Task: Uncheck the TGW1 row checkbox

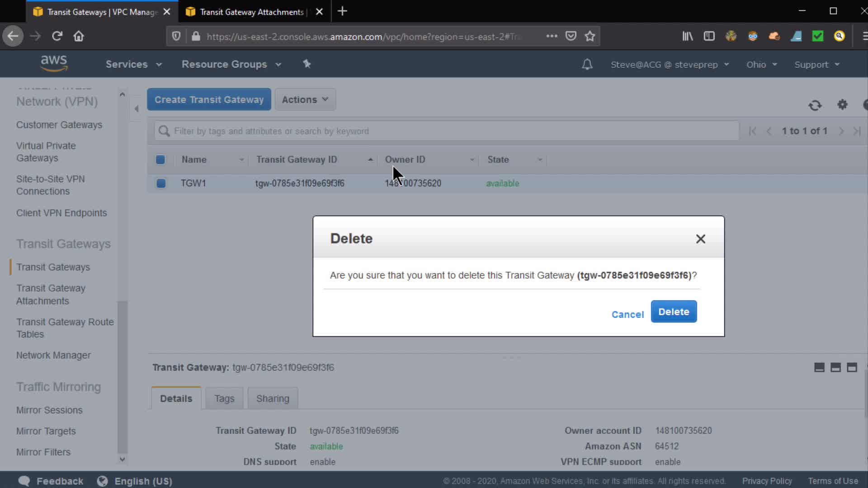Action: tap(160, 183)
